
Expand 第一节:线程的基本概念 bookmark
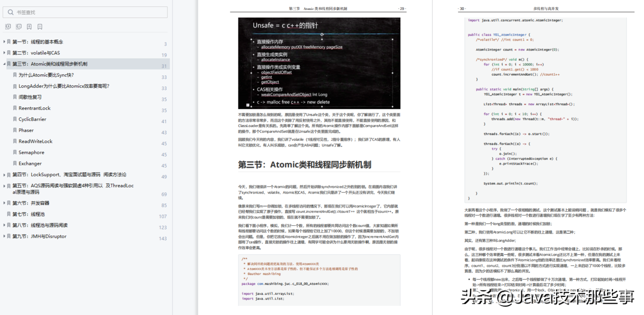pos(4,42)
